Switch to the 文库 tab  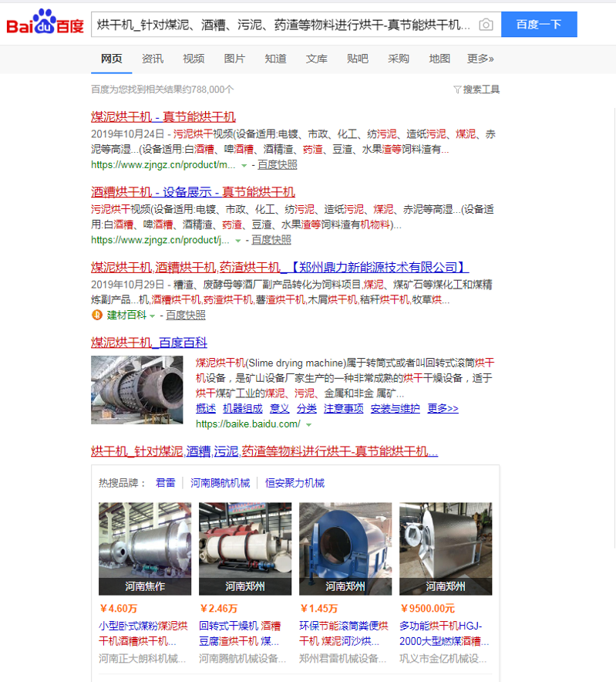pos(316,59)
